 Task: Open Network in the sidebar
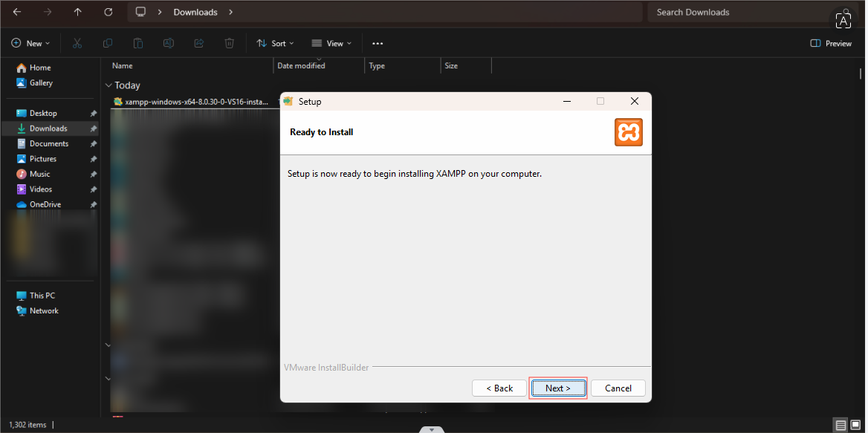[38, 310]
